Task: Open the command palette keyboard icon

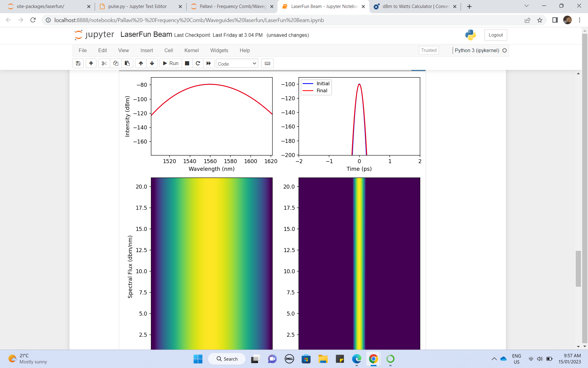Action: tap(267, 63)
